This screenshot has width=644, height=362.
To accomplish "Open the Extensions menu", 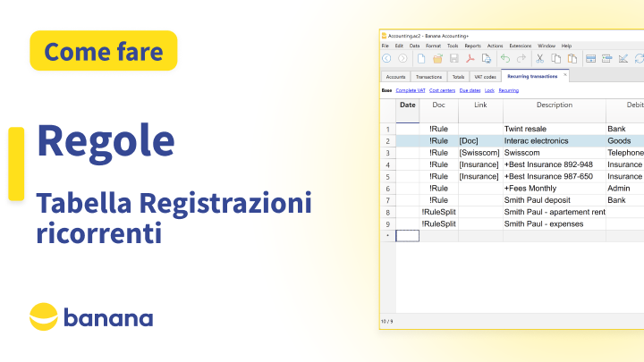I will point(521,46).
